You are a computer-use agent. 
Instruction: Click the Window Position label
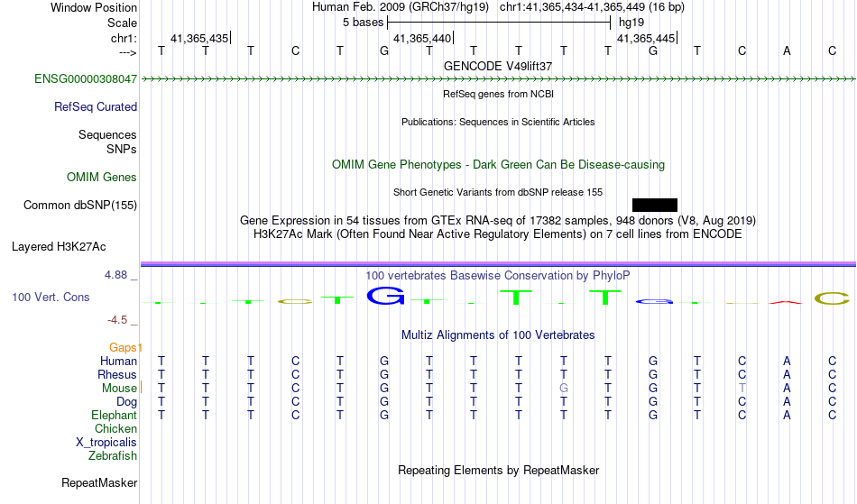[94, 7]
